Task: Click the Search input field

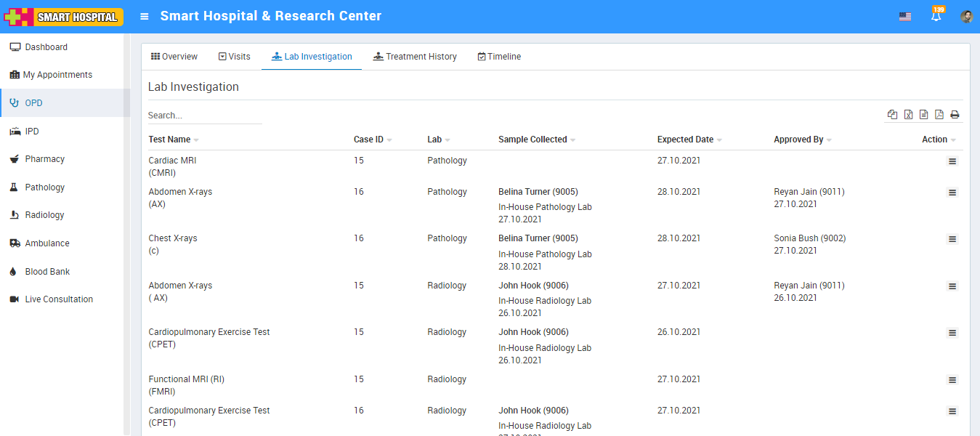Action: pyautogui.click(x=204, y=116)
